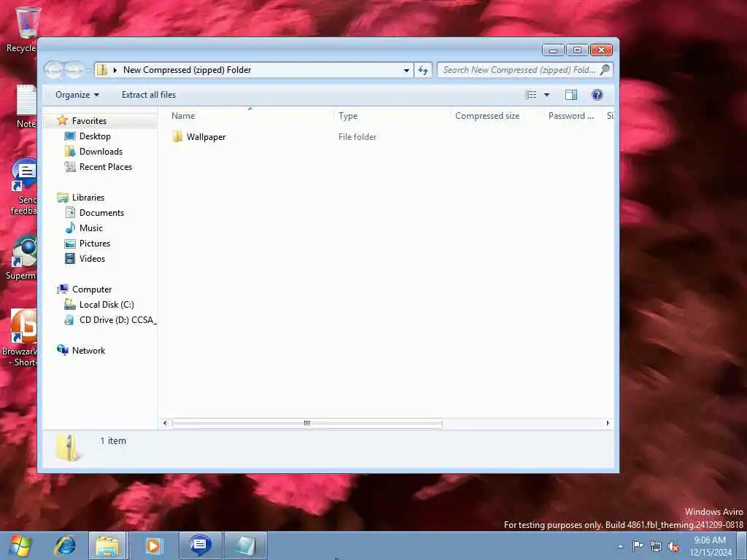Click the Videos filmstrip icon
The height and width of the screenshot is (560, 747).
tap(70, 259)
